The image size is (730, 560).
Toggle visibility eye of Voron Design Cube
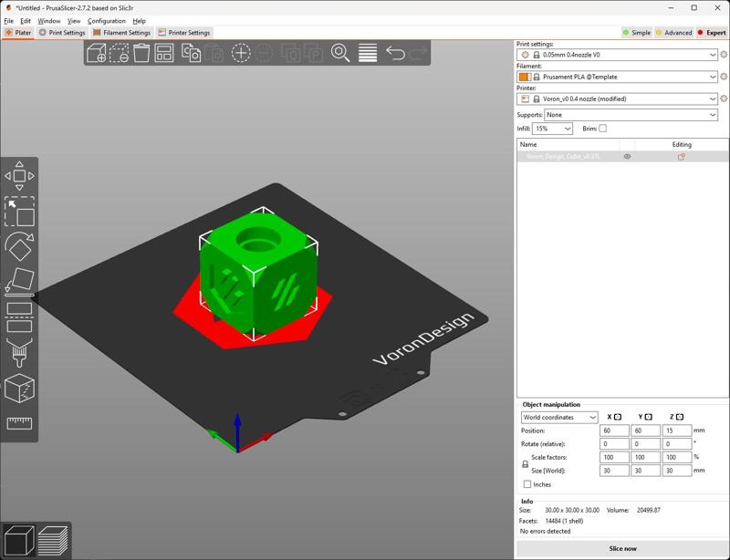[x=627, y=157]
